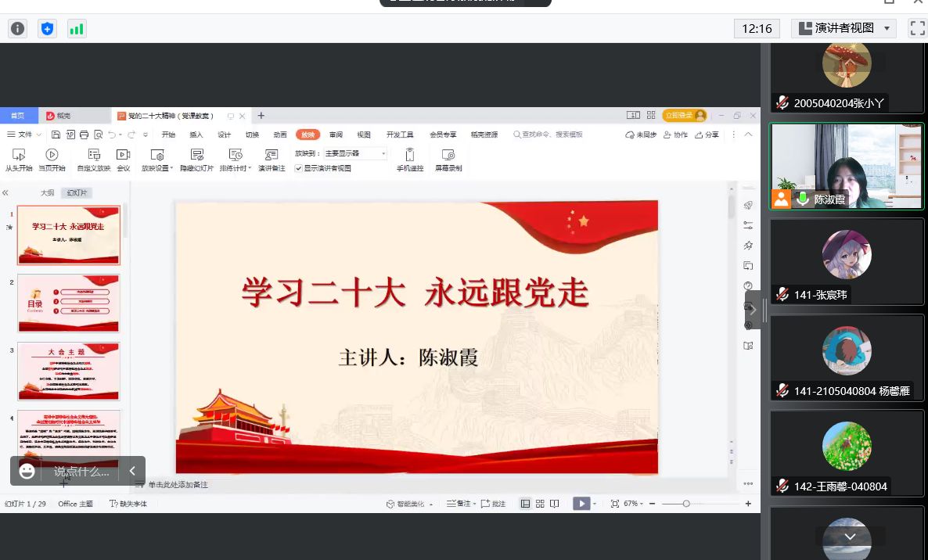Switch to slide sorter view in status bar

tap(540, 504)
